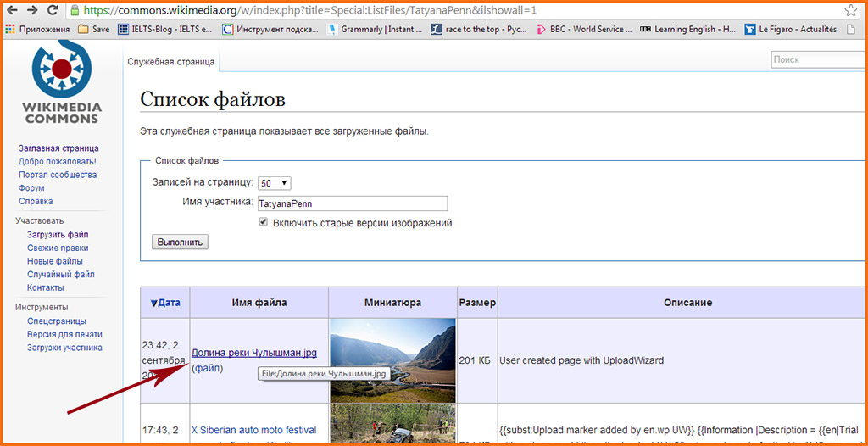Sort the table by the Дата column

(165, 303)
